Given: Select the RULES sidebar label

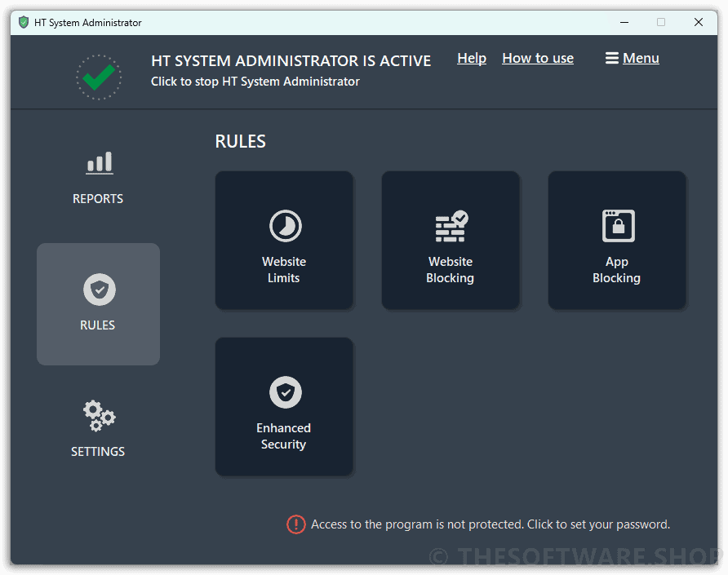Looking at the screenshot, I should [97, 325].
